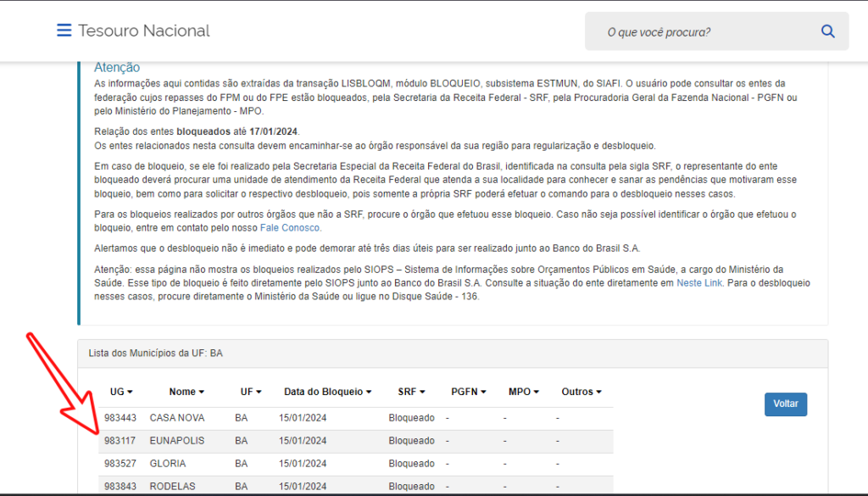Sort by UF column arrow
The image size is (868, 496).
[259, 392]
